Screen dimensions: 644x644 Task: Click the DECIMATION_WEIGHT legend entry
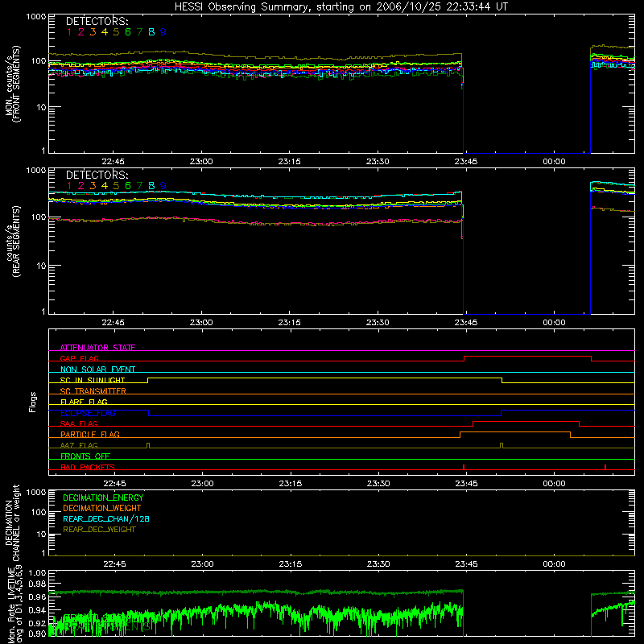102,508
